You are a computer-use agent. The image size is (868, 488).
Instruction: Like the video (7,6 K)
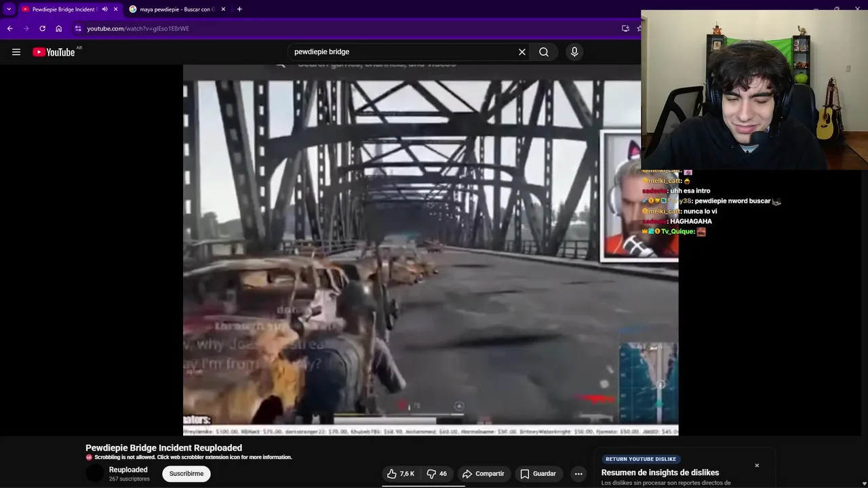[x=401, y=474]
